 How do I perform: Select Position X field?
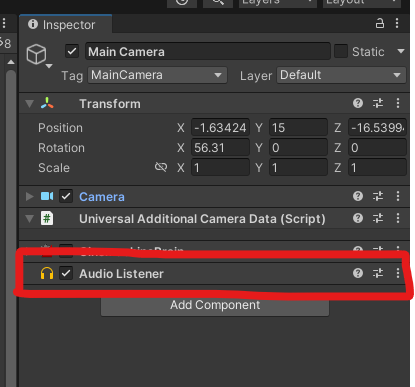[x=220, y=128]
